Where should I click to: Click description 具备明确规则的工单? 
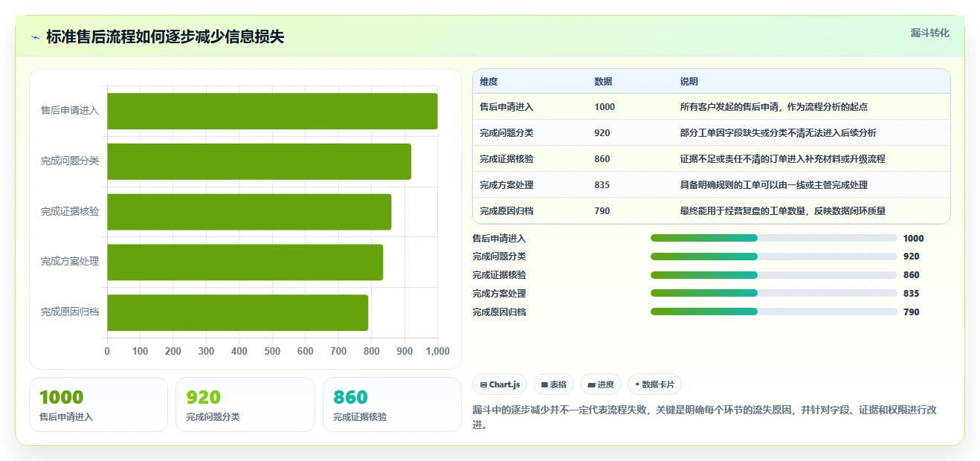[x=773, y=185]
